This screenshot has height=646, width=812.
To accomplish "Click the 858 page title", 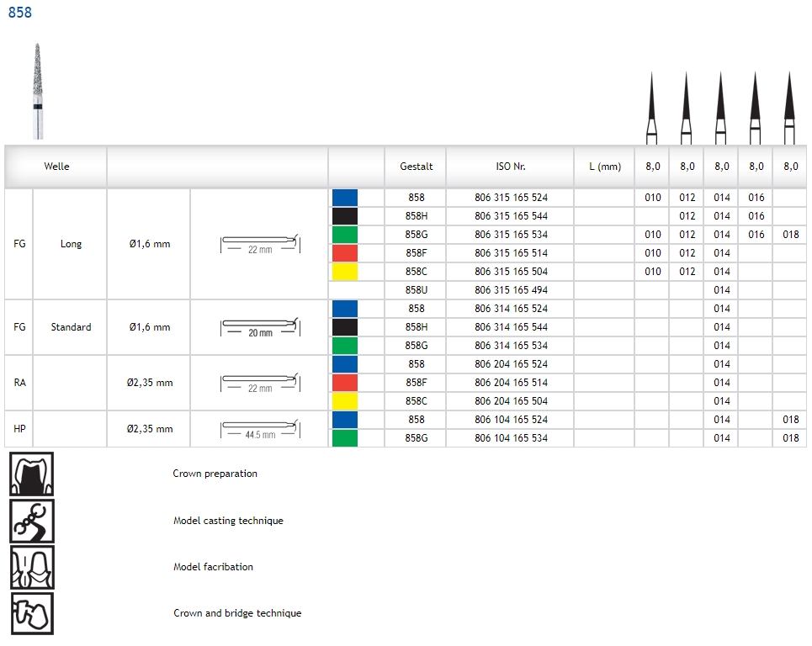I will [x=20, y=13].
